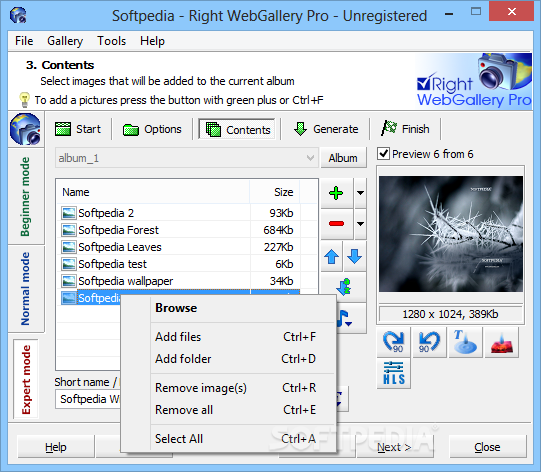
Task: Move selected image down with blue arrow
Action: 354,257
